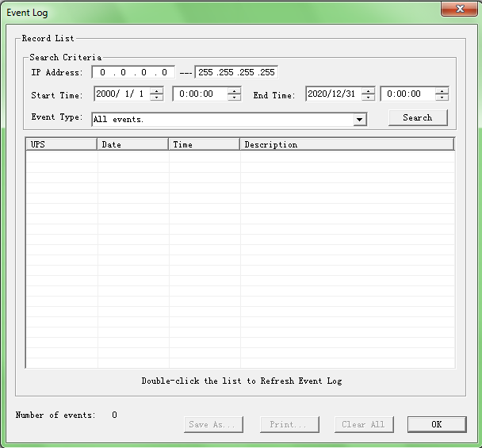Viewport: 482px width, 448px height.
Task: Decrease End Time date with down arrow
Action: click(368, 98)
